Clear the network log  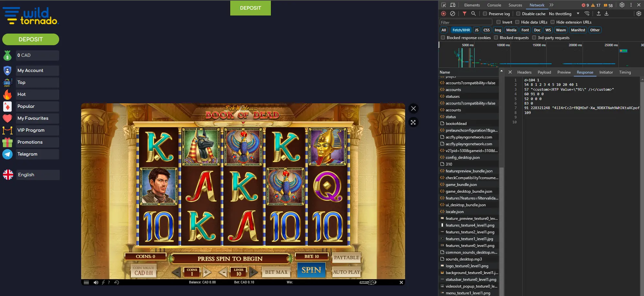[x=453, y=14]
